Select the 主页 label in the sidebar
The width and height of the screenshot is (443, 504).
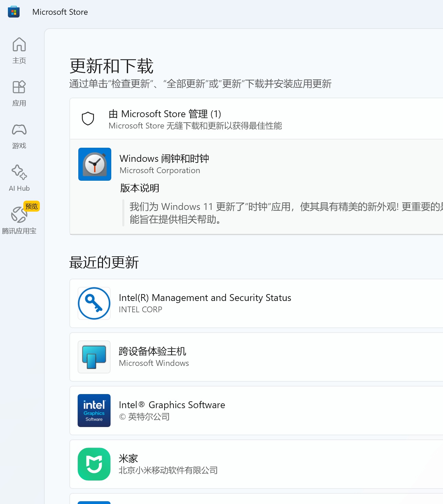(19, 61)
